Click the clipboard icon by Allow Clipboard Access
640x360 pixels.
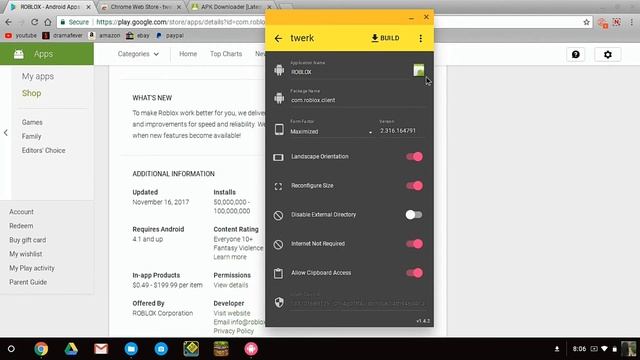coord(278,273)
